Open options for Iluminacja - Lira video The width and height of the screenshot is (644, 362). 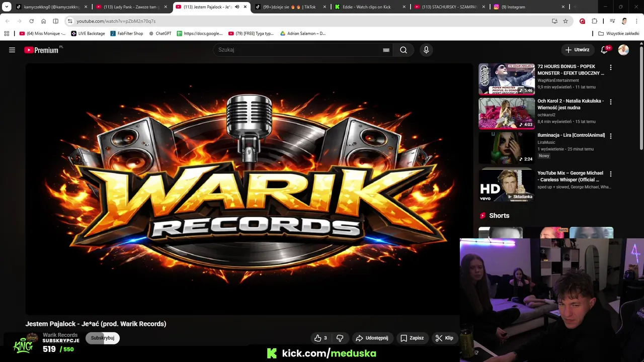[x=611, y=136]
